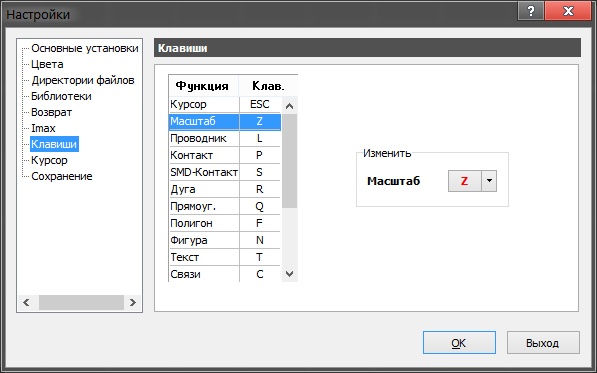Select the Курсор settings tree item
Image resolution: width=597 pixels, height=373 pixels.
point(49,160)
